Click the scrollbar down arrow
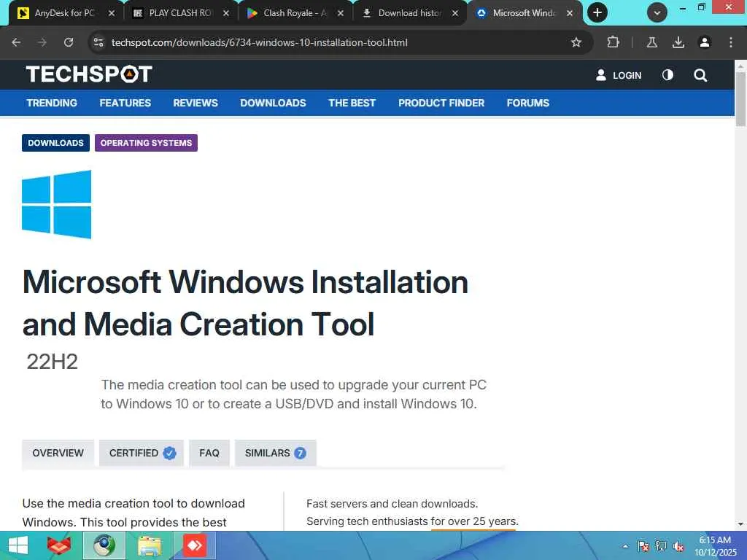The height and width of the screenshot is (560, 747). [741, 524]
